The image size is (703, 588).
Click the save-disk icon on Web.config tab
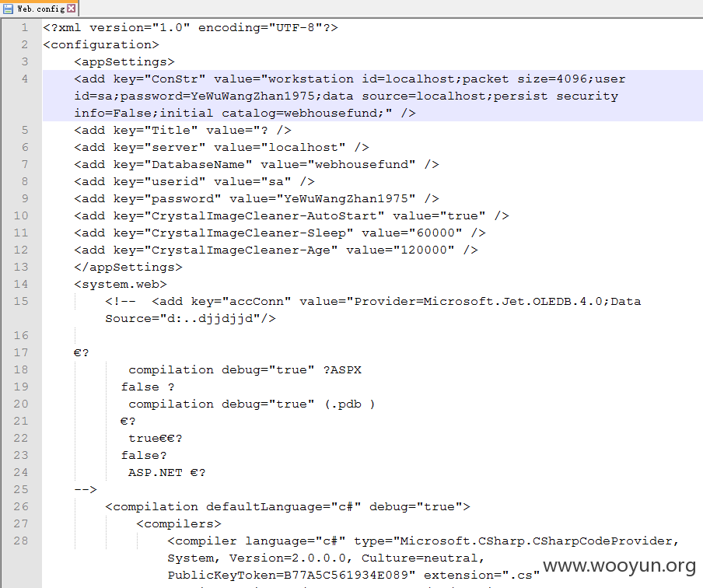(8, 9)
